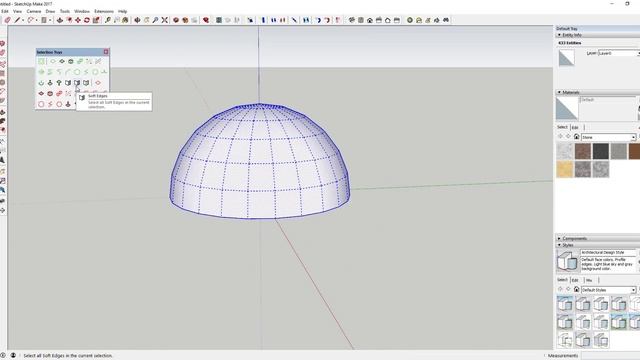Close the Selection Toys toolbar
640x360 pixels.
106,52
